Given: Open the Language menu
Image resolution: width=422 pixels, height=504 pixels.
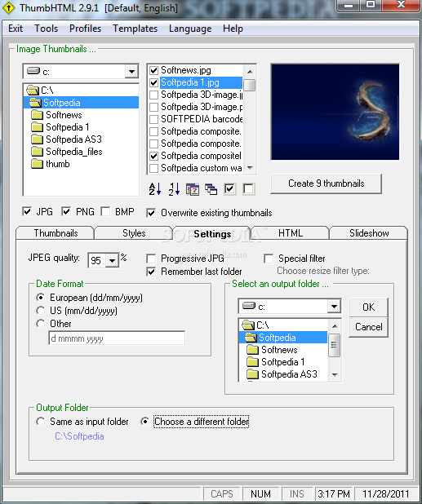Looking at the screenshot, I should (x=190, y=29).
